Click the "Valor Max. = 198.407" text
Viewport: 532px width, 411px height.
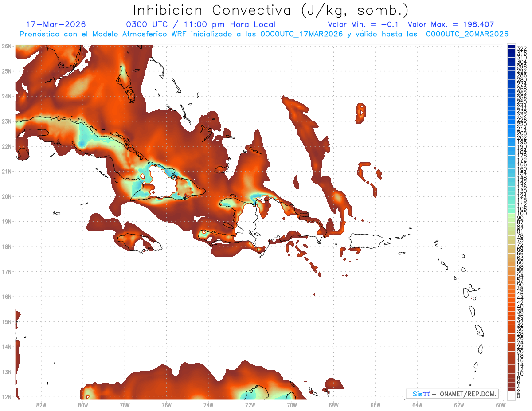[451, 24]
